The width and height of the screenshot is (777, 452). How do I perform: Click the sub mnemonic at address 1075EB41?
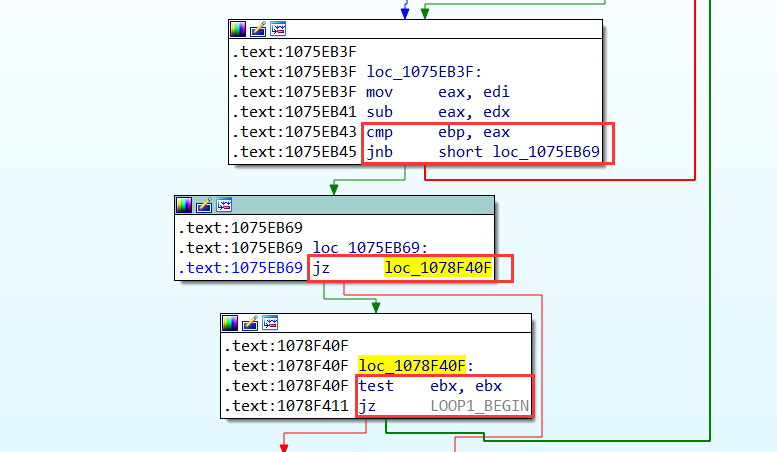(379, 112)
